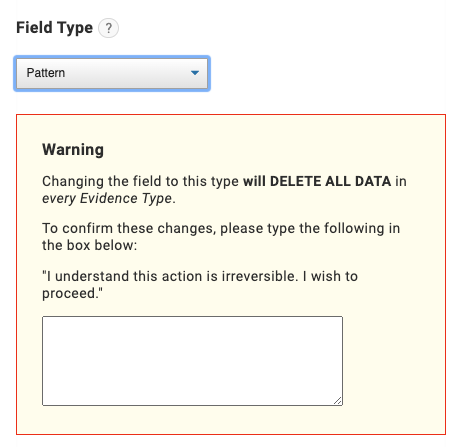Click 'Changing the field to this type' text
This screenshot has width=466, height=447.
[140, 182]
